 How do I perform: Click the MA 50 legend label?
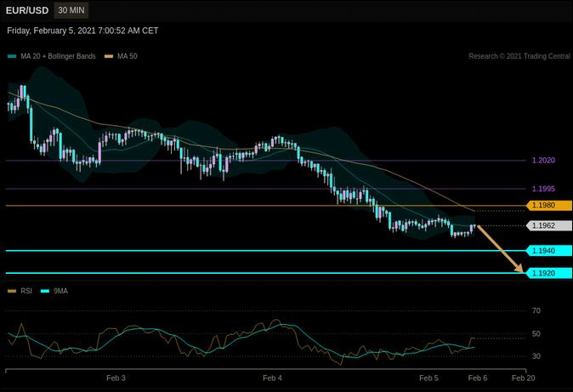pos(128,56)
